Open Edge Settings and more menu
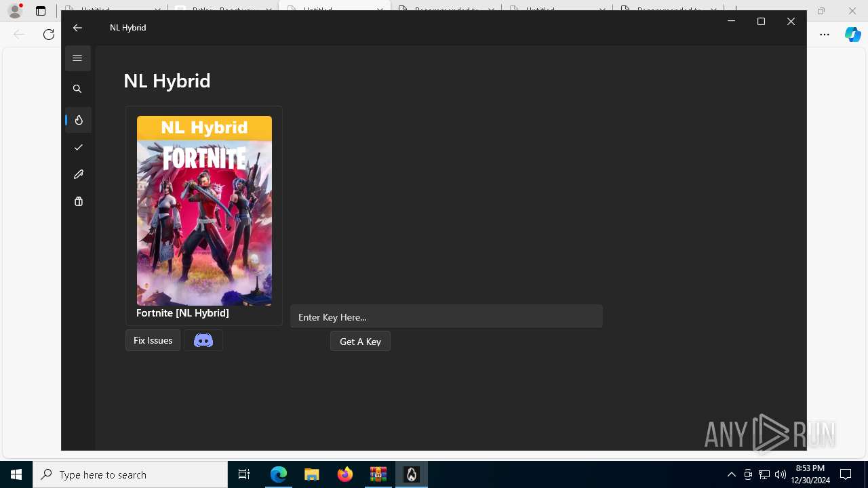This screenshot has height=488, width=868. click(825, 35)
